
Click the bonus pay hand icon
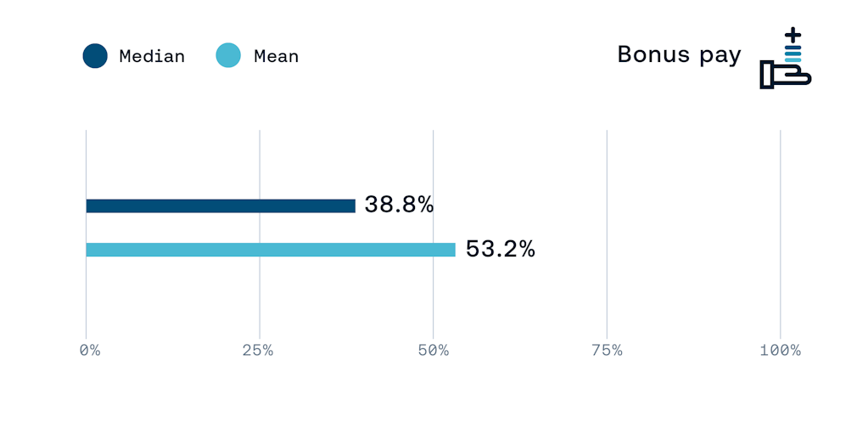point(782,75)
